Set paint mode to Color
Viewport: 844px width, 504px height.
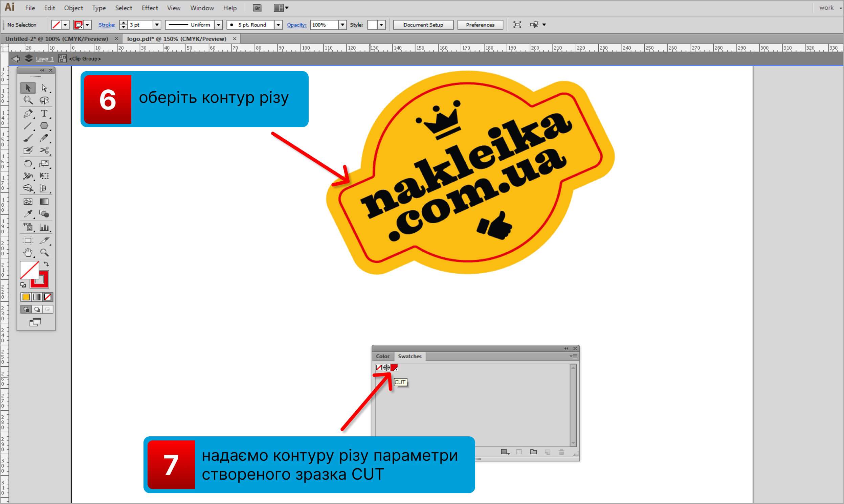26,297
